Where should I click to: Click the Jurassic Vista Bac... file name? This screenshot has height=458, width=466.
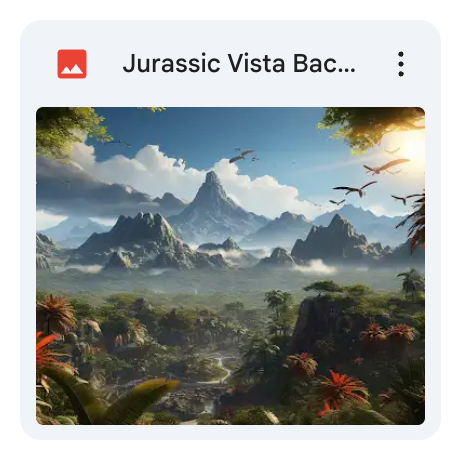click(239, 64)
